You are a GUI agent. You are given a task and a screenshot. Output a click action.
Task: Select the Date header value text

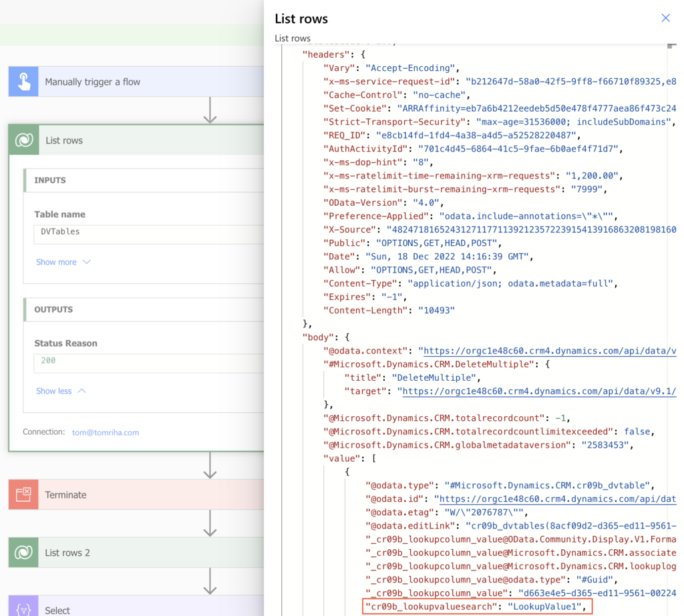click(x=448, y=257)
